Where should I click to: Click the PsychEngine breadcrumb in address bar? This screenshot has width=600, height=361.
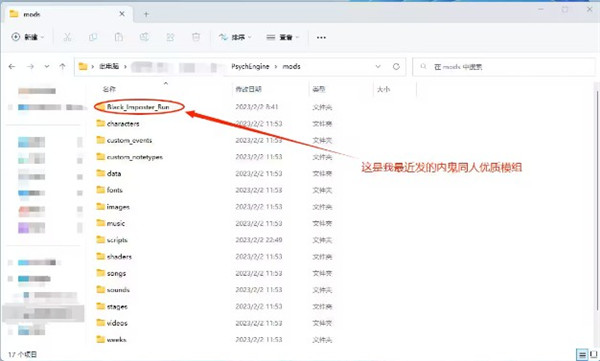point(250,67)
